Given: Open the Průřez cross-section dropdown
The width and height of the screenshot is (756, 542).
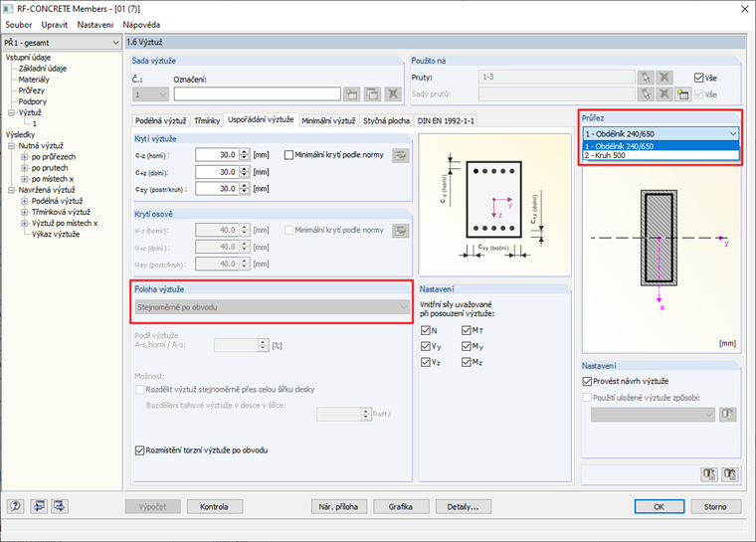Looking at the screenshot, I should (661, 133).
